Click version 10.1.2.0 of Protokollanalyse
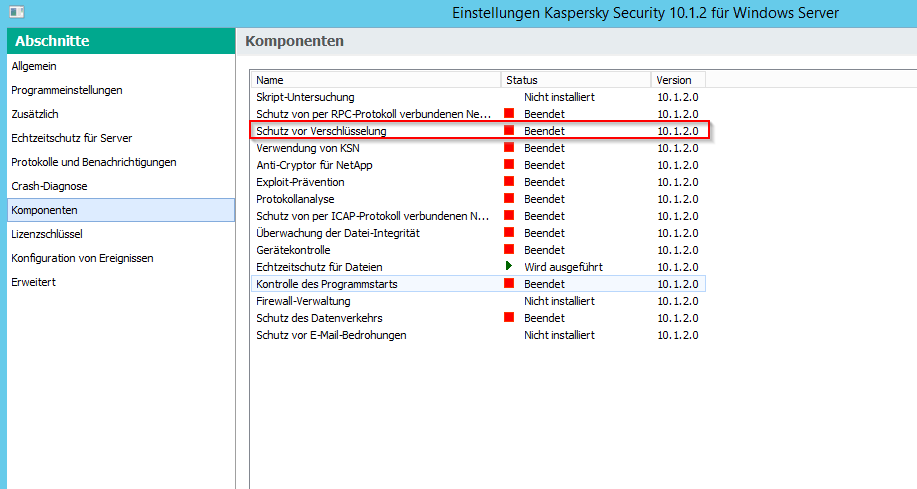Image resolution: width=917 pixels, height=489 pixels. tap(678, 199)
